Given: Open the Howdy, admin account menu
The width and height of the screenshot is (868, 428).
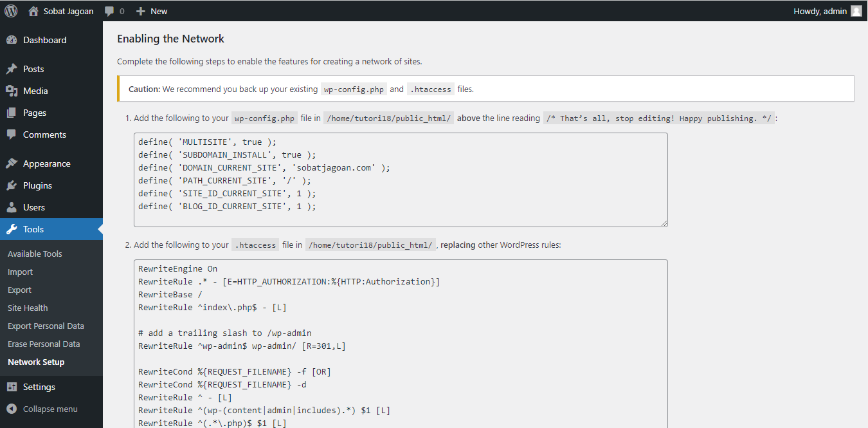Looking at the screenshot, I should pos(828,11).
